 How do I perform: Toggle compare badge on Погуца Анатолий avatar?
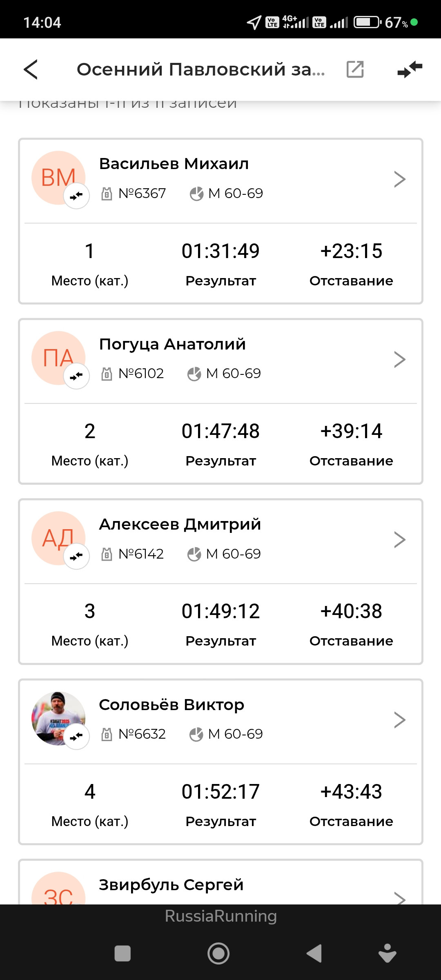(x=76, y=376)
